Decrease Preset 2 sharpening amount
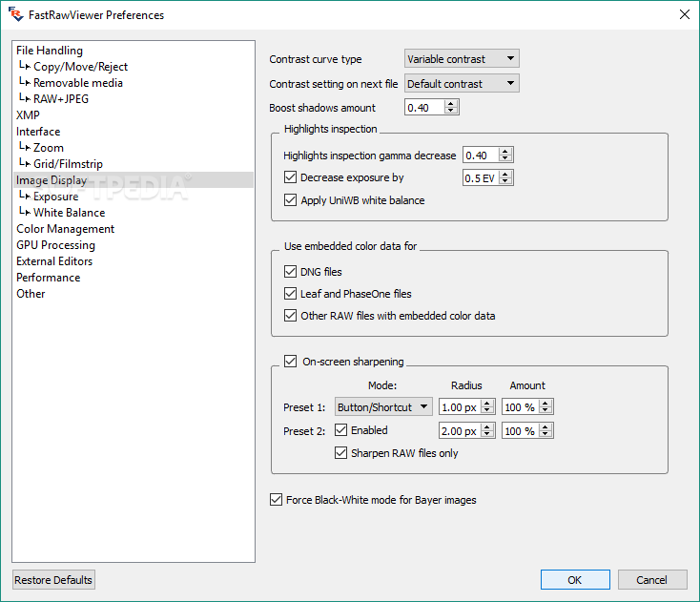This screenshot has width=700, height=602. [546, 435]
